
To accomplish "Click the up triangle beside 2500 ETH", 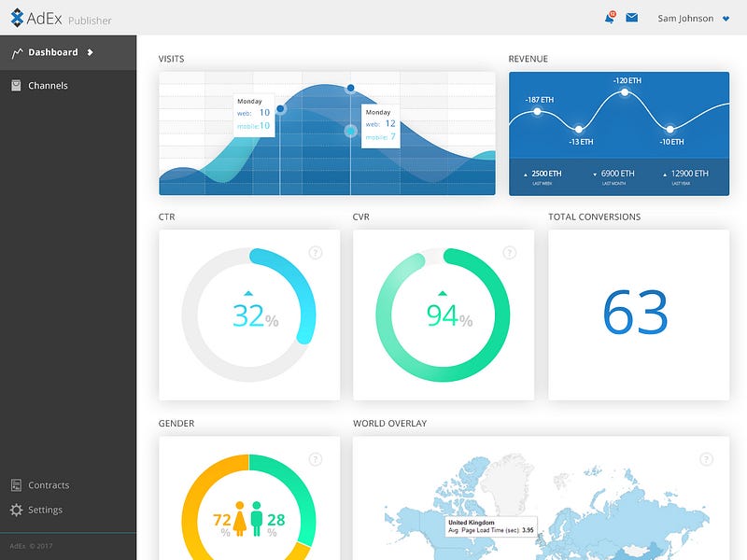I will pyautogui.click(x=526, y=175).
